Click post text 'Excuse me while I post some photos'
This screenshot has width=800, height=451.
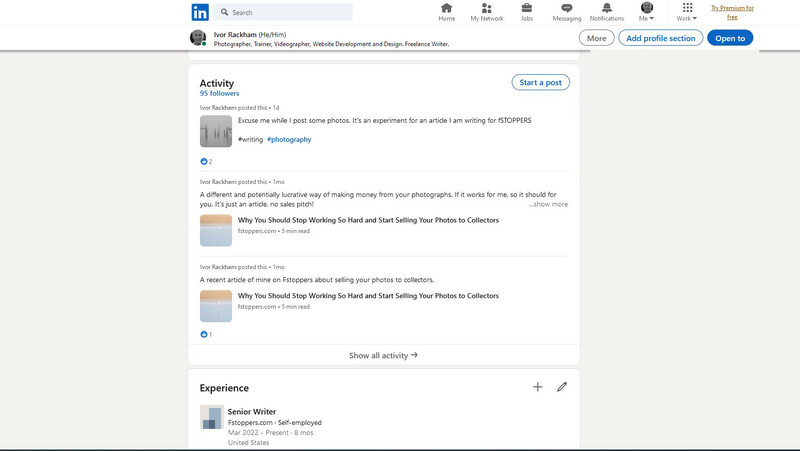coord(385,120)
